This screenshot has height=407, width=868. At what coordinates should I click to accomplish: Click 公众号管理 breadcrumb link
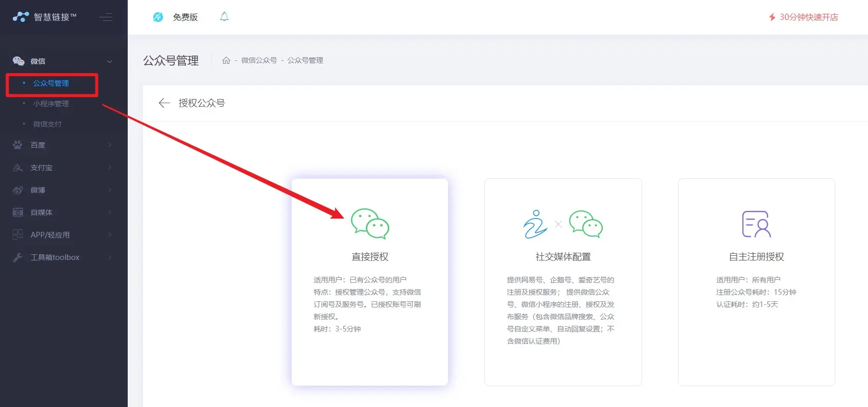(306, 60)
